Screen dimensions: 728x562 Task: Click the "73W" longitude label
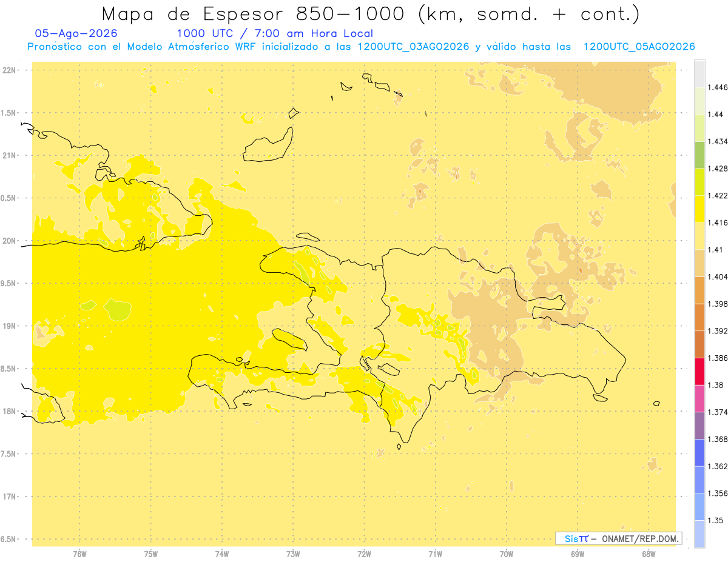point(293,554)
